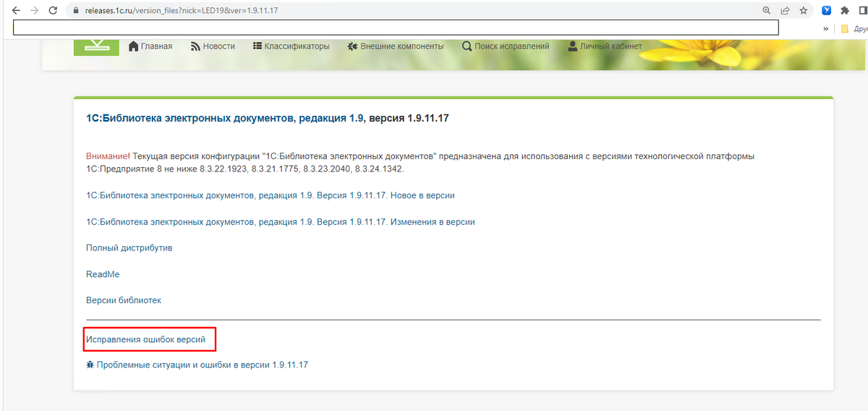Open the Новости menu item
The height and width of the screenshot is (411, 868).
pyautogui.click(x=219, y=46)
